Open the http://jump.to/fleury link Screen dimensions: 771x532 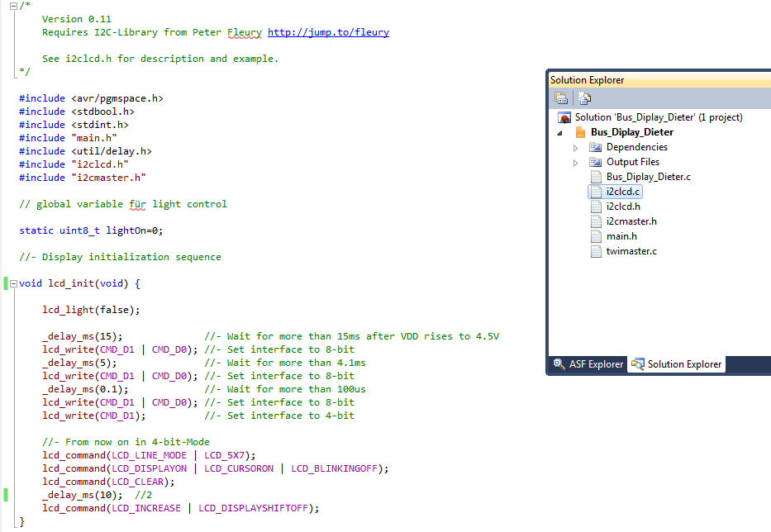pos(328,32)
